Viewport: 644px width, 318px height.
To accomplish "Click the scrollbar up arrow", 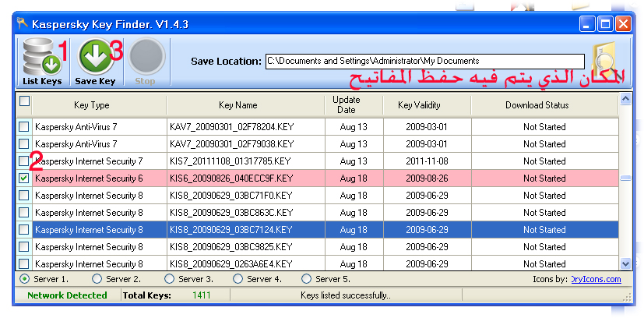I will (625, 99).
